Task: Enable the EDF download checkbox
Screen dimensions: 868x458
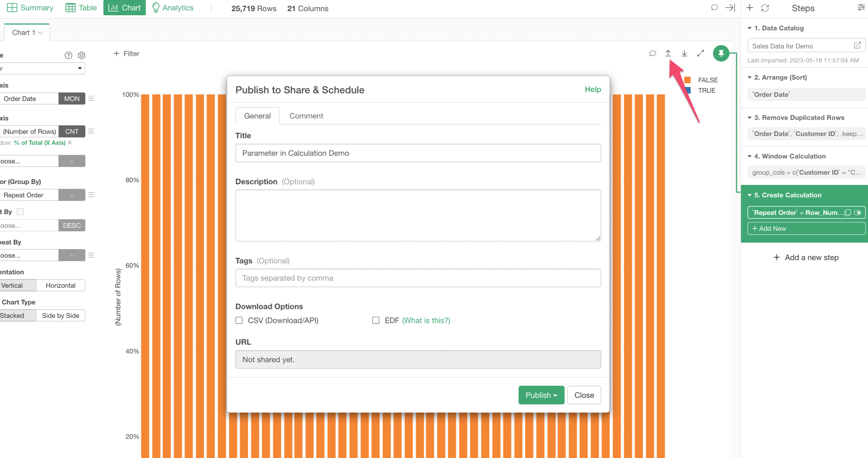Action: coord(376,320)
